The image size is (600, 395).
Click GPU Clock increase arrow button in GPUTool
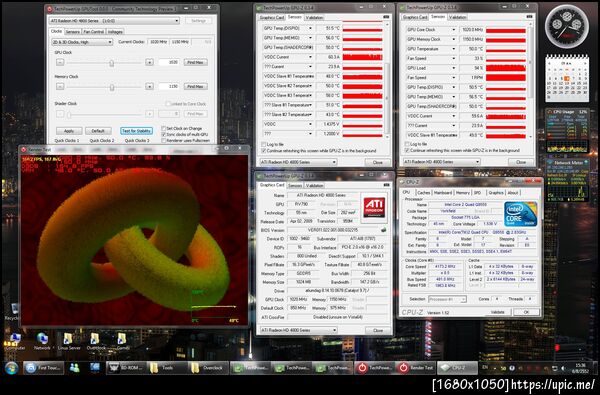pos(149,62)
